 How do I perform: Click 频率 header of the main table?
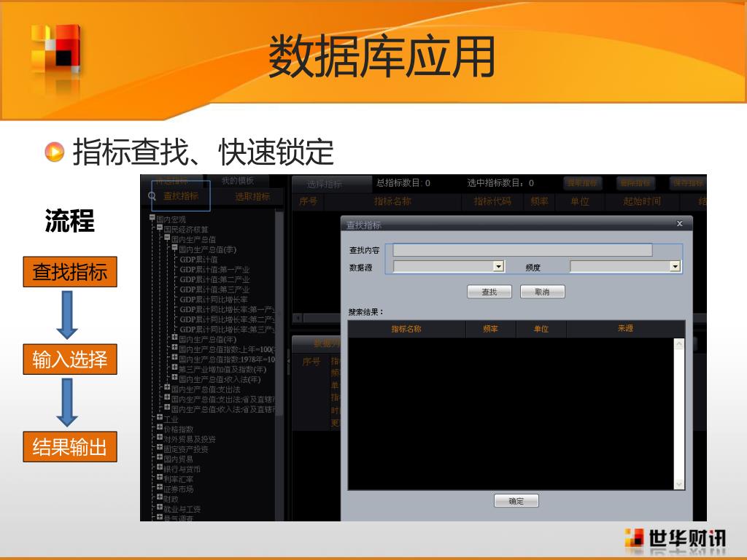539,201
